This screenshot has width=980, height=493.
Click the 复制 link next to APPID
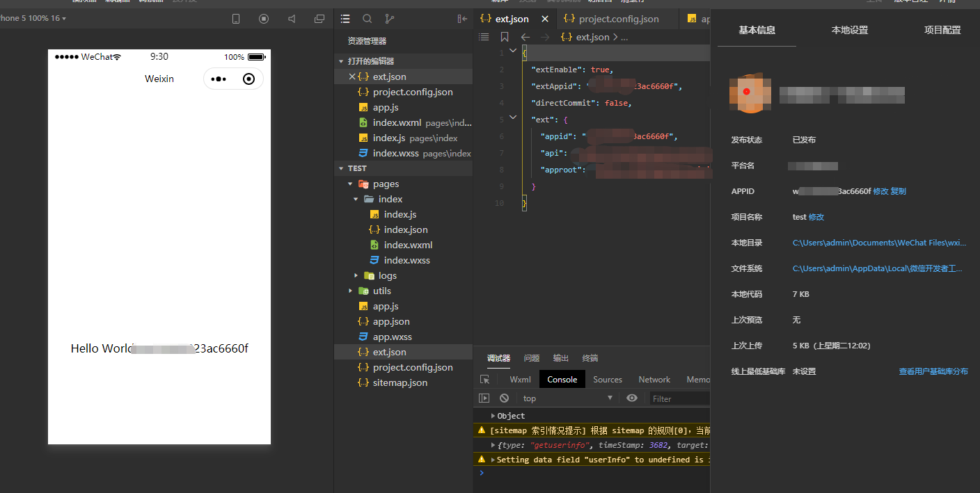coord(898,191)
